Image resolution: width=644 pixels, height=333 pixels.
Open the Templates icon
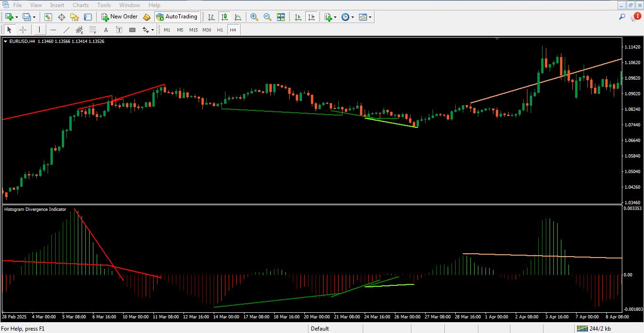(363, 17)
